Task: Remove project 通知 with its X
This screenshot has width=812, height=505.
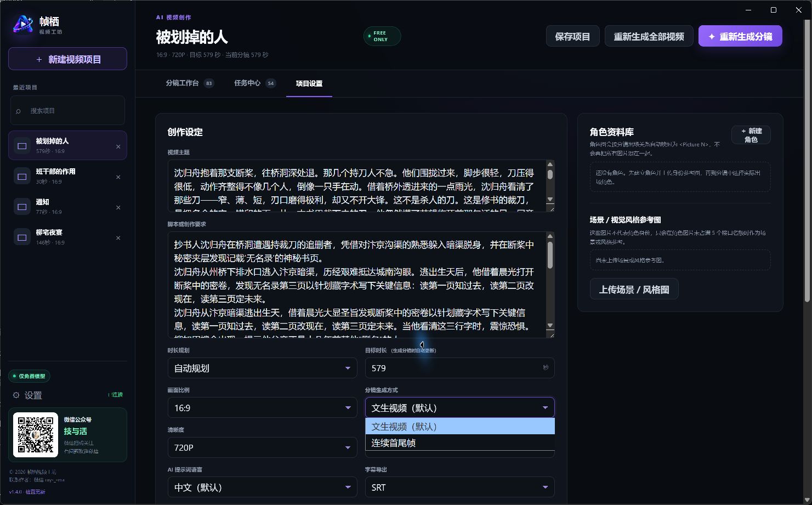Action: pos(118,207)
